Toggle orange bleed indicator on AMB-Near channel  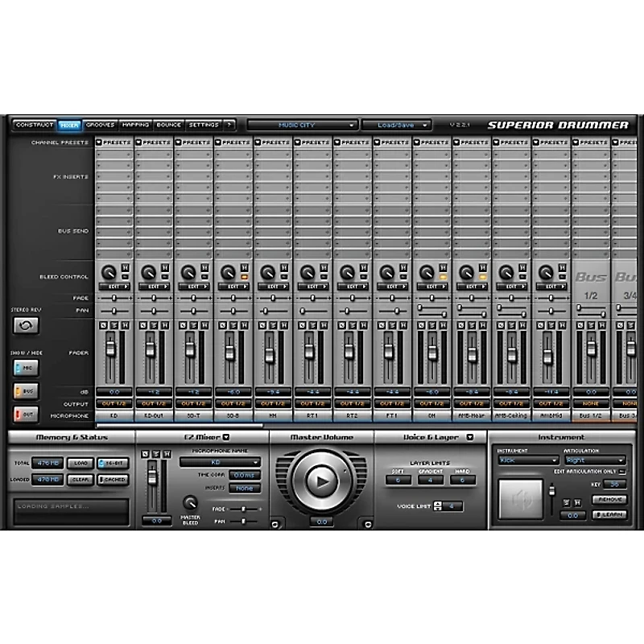click(x=483, y=277)
